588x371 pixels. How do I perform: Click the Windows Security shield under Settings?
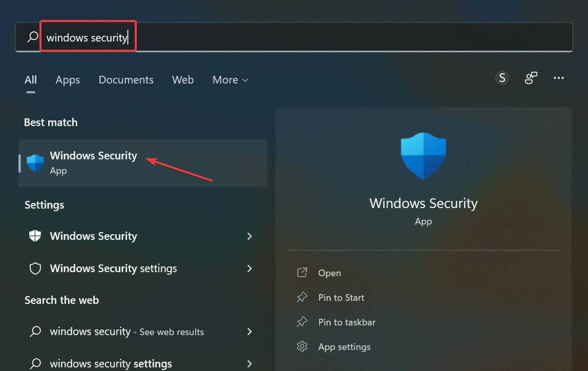pos(34,236)
